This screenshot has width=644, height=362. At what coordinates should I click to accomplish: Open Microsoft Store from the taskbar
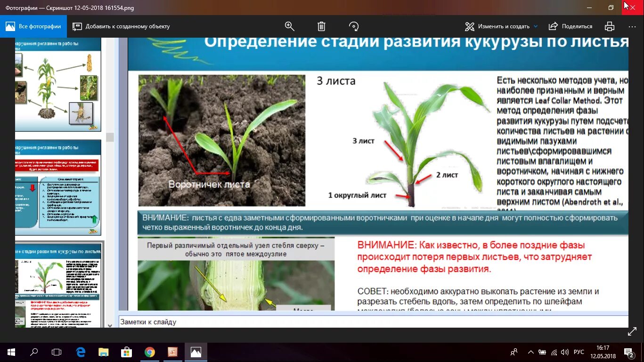[x=126, y=352]
